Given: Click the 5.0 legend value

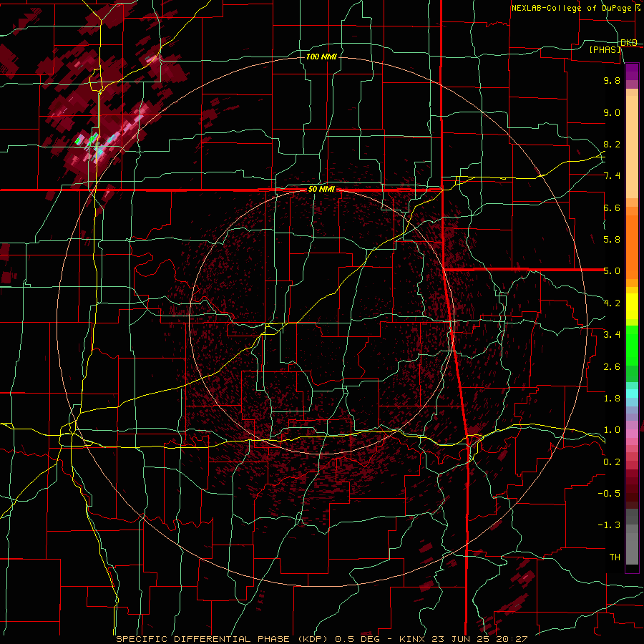Looking at the screenshot, I should click(612, 271).
